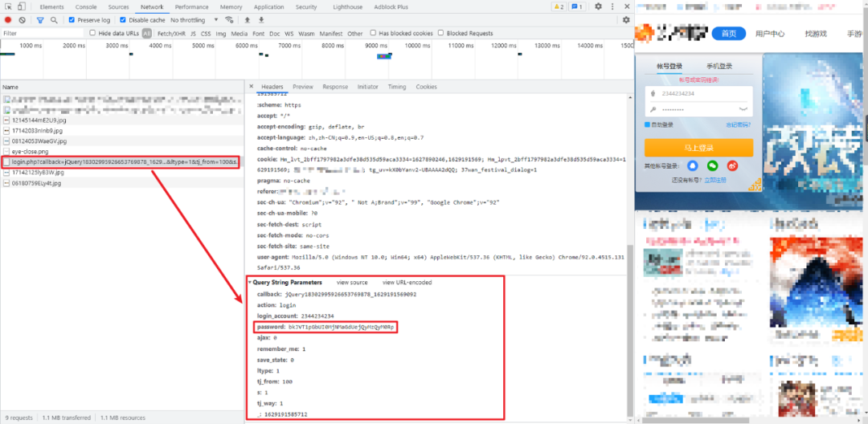868x424 pixels.
Task: Select the login.php request row
Action: (x=121, y=162)
